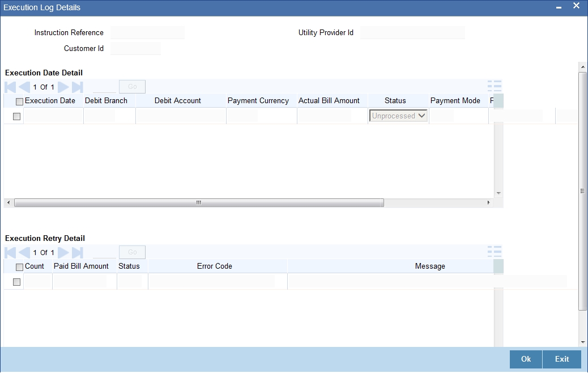Check select-all box beside Execution Date header
Screen dimensions: 588x373
(x=19, y=101)
